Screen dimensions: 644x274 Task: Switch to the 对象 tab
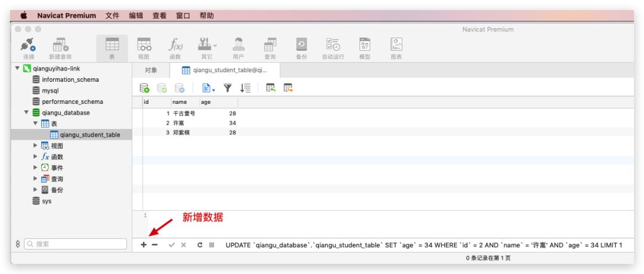point(151,70)
